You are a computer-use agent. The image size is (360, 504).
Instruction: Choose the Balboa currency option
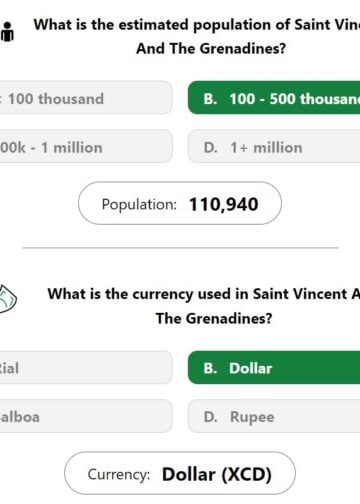(86, 416)
